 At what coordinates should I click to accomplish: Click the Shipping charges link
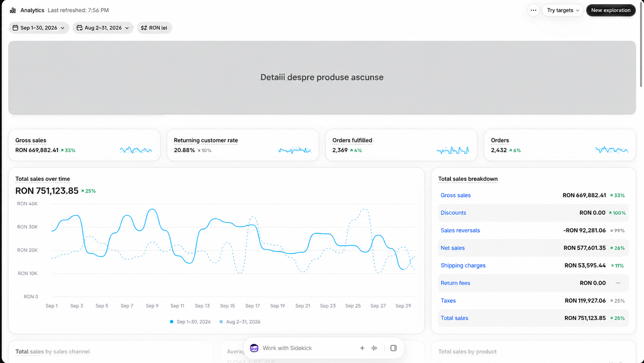(463, 266)
